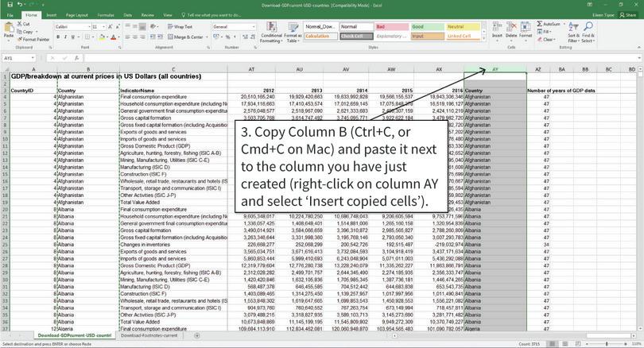The image size is (644, 348).
Task: Toggle Italic formatting
Action: 65,37
